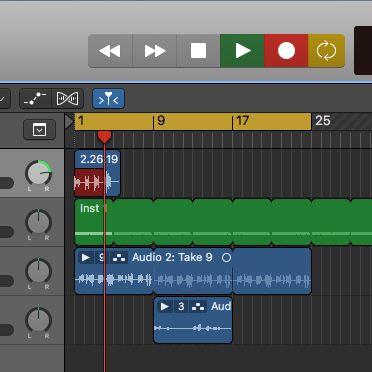
Task: Click bar 25 on the ruler
Action: [323, 121]
